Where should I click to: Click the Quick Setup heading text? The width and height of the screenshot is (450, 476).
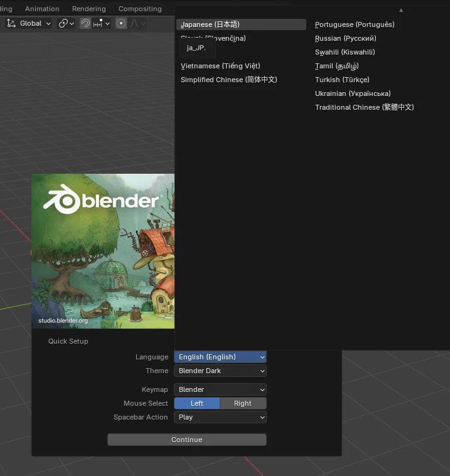pos(68,341)
